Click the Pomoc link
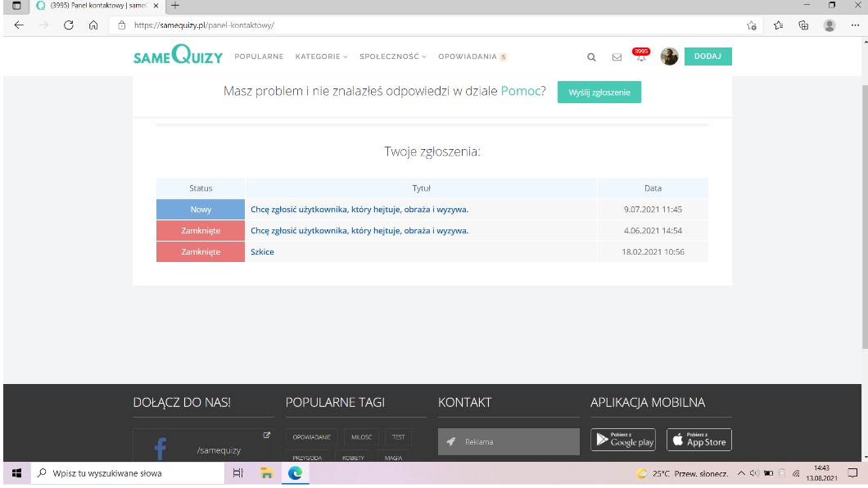The width and height of the screenshot is (868, 488). [520, 92]
